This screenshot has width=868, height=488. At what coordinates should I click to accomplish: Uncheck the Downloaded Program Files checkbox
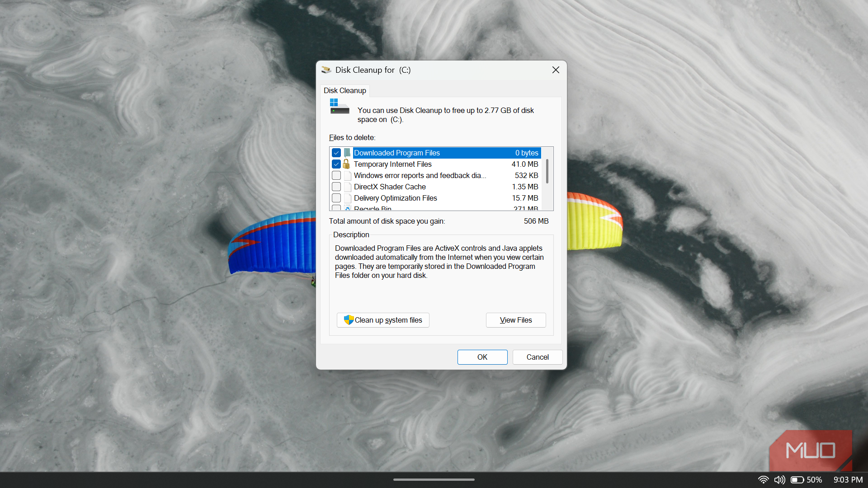[x=336, y=153]
